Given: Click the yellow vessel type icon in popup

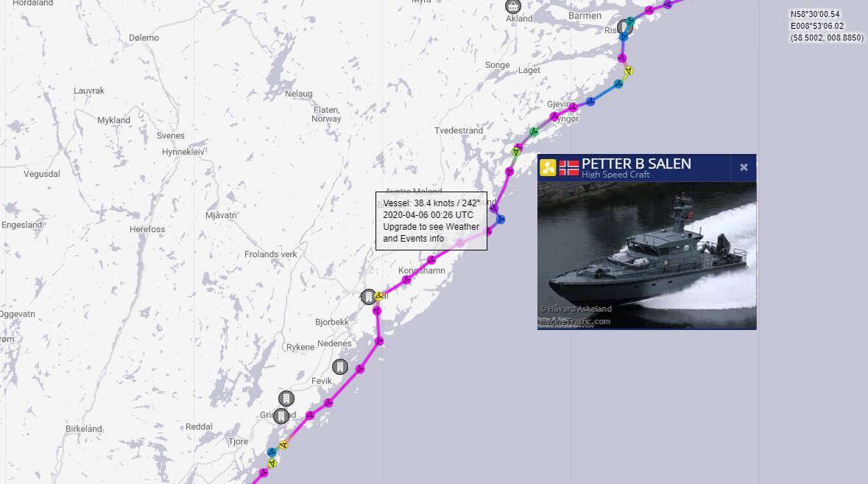Looking at the screenshot, I should 548,167.
